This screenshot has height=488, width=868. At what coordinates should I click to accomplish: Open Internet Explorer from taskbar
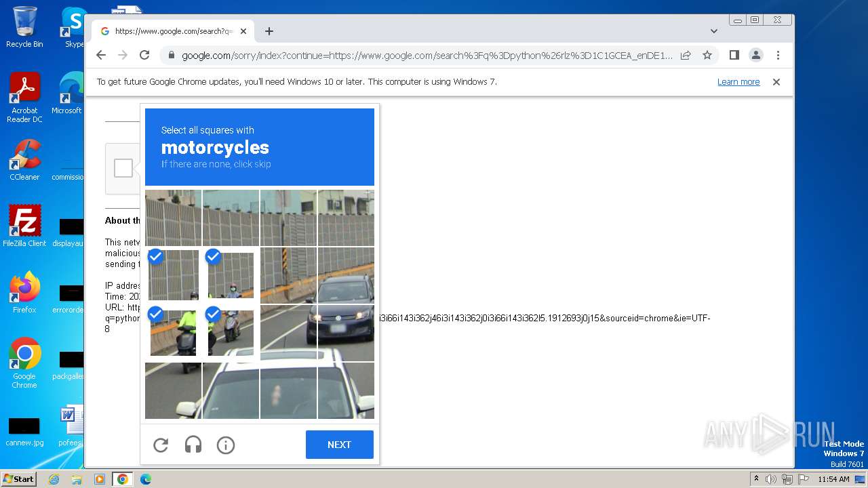tap(54, 479)
